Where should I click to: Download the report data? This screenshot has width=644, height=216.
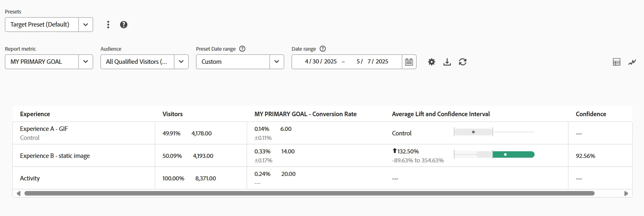click(447, 62)
